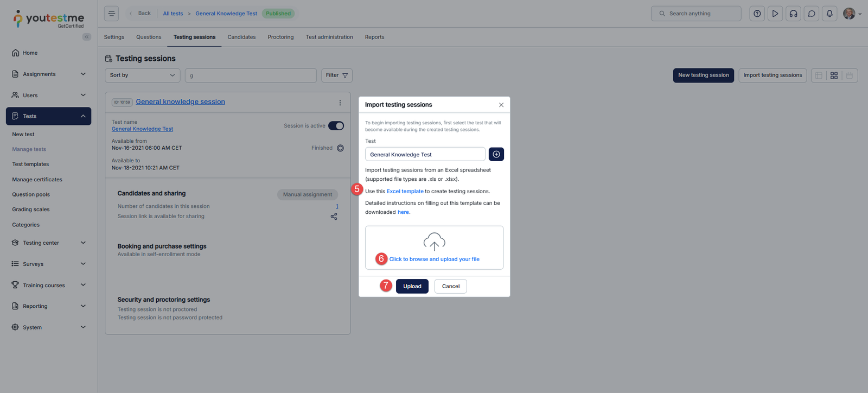Click the Back button
The image size is (868, 393).
click(x=141, y=14)
